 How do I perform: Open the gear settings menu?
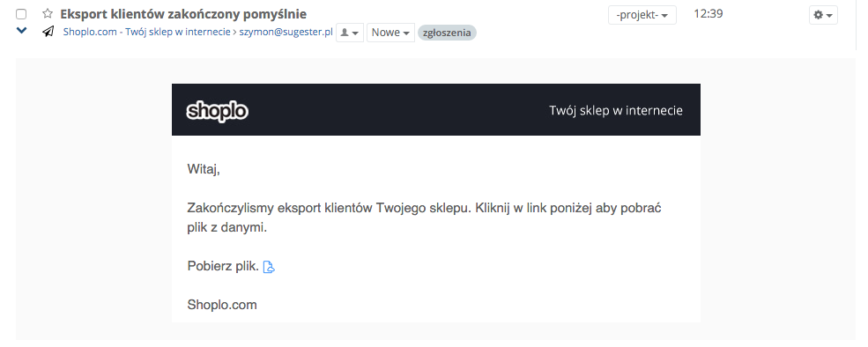(x=823, y=15)
